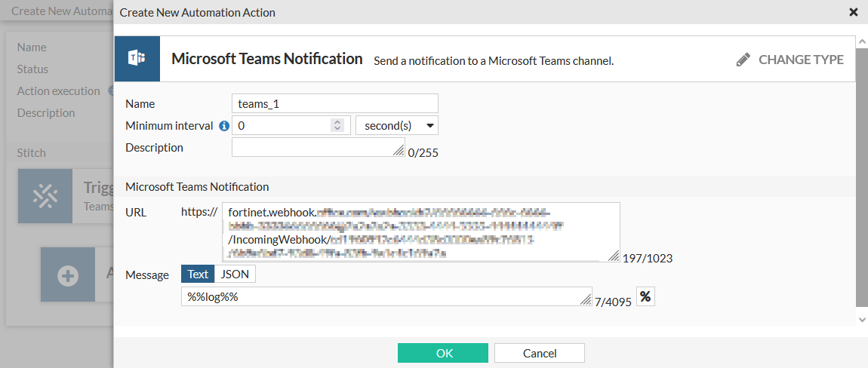Click the dialog scroll down arrow

[862, 320]
